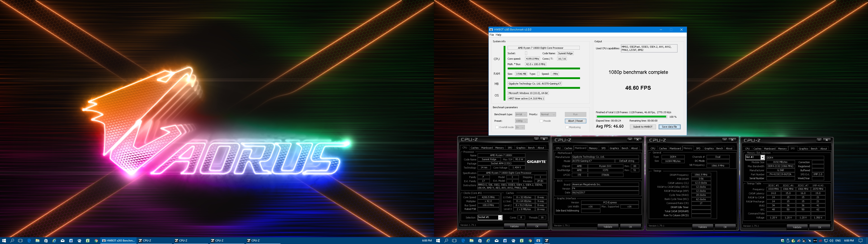Open Solitaire cards icon on the right monitor's taskbar
This screenshot has height=244, width=868.
point(513,241)
